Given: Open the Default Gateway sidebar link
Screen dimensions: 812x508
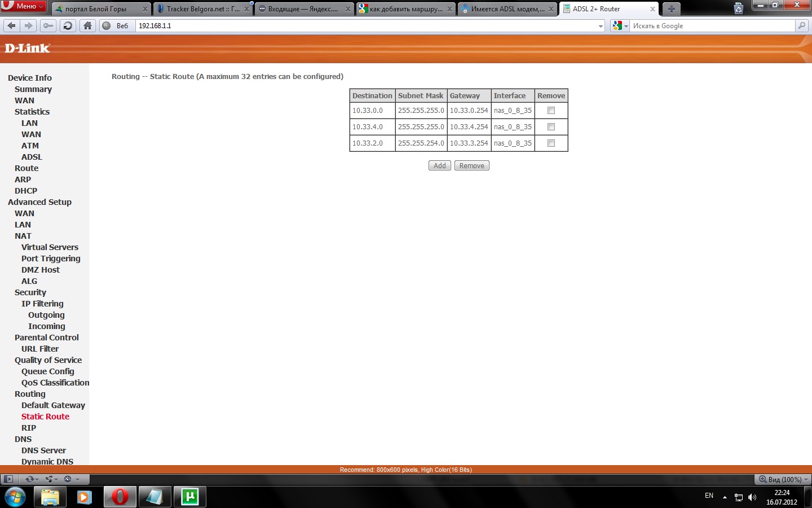Looking at the screenshot, I should tap(53, 405).
